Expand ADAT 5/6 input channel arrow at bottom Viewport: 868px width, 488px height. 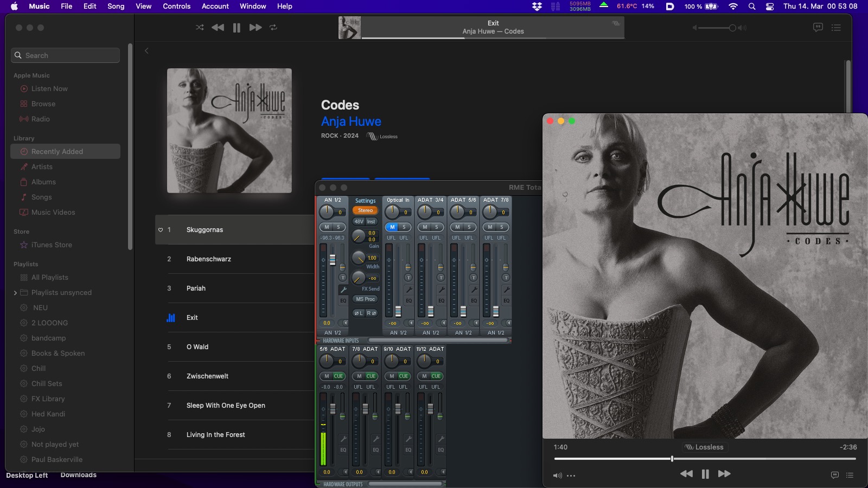point(476,323)
